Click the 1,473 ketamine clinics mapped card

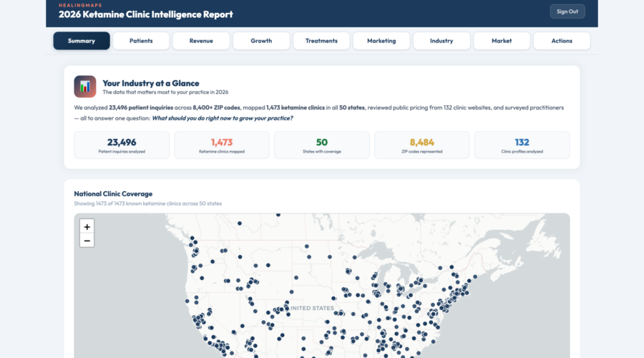click(222, 145)
